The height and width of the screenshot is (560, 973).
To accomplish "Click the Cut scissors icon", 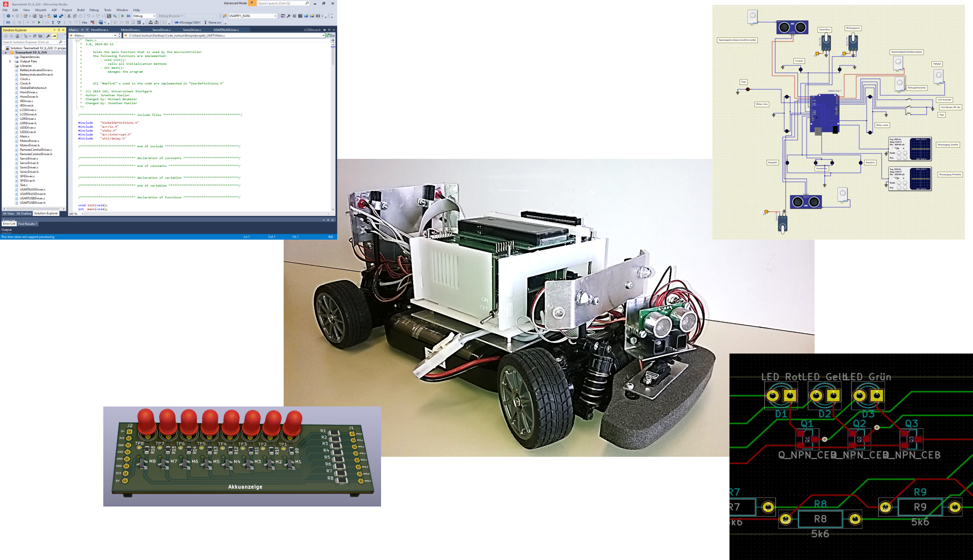I will coord(69,16).
